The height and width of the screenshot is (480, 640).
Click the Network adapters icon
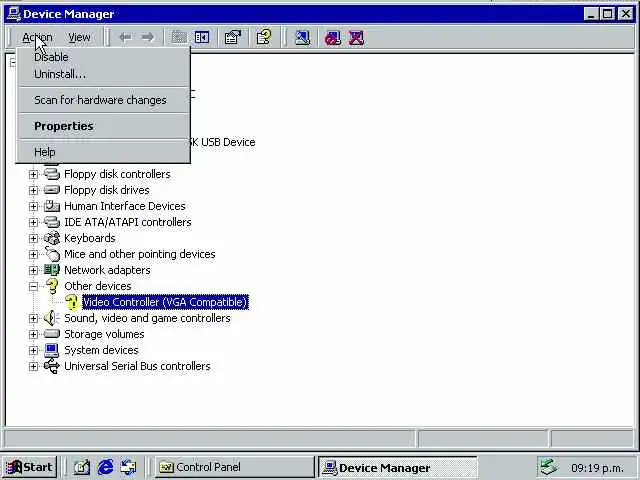click(x=52, y=269)
